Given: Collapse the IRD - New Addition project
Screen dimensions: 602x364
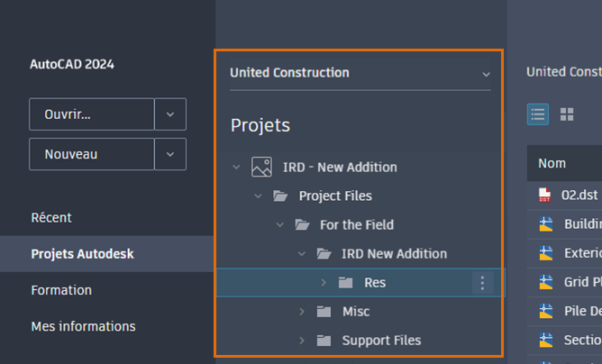Looking at the screenshot, I should 236,167.
